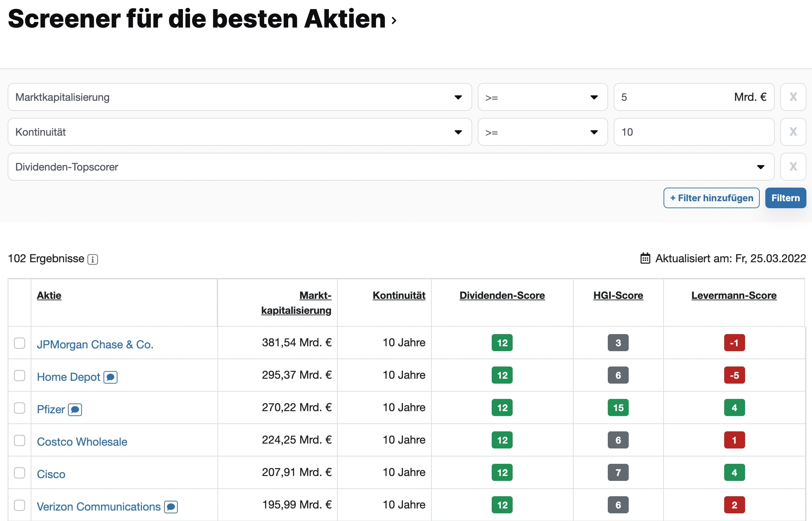Screen dimensions: 812x521
Task: Open the JPMorgan Chase & Co. link
Action: [x=95, y=345]
